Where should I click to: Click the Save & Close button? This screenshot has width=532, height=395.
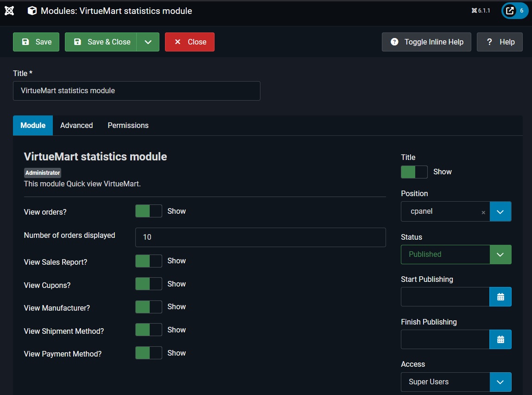pos(101,42)
